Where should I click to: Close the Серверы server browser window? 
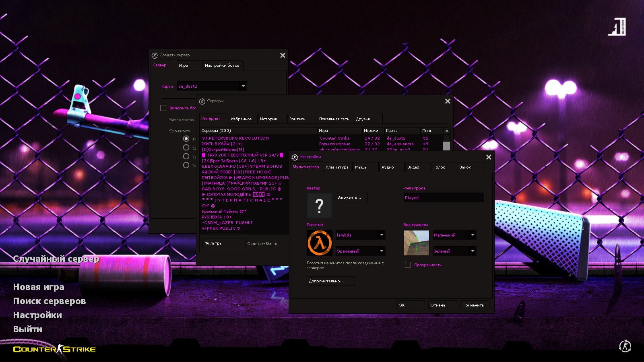point(448,101)
